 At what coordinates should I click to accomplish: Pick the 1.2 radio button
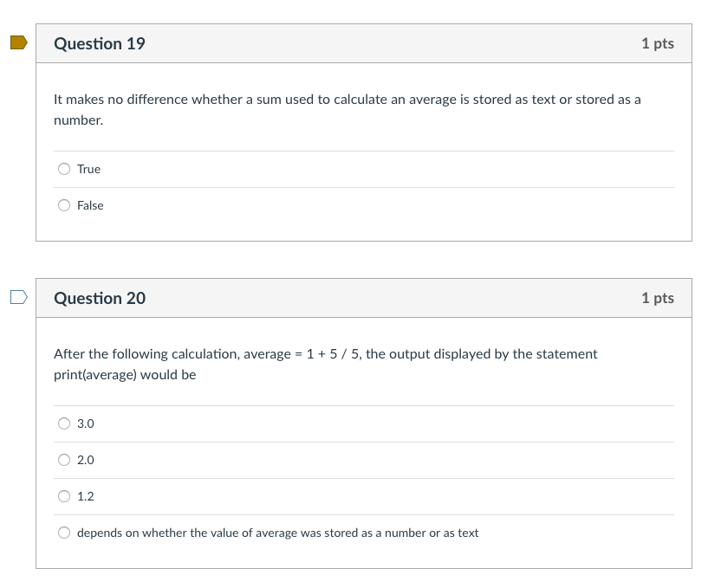pyautogui.click(x=64, y=496)
